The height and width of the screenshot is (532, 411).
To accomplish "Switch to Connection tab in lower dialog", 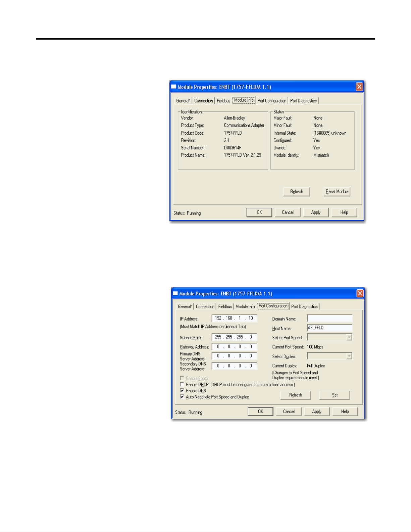I will (205, 306).
